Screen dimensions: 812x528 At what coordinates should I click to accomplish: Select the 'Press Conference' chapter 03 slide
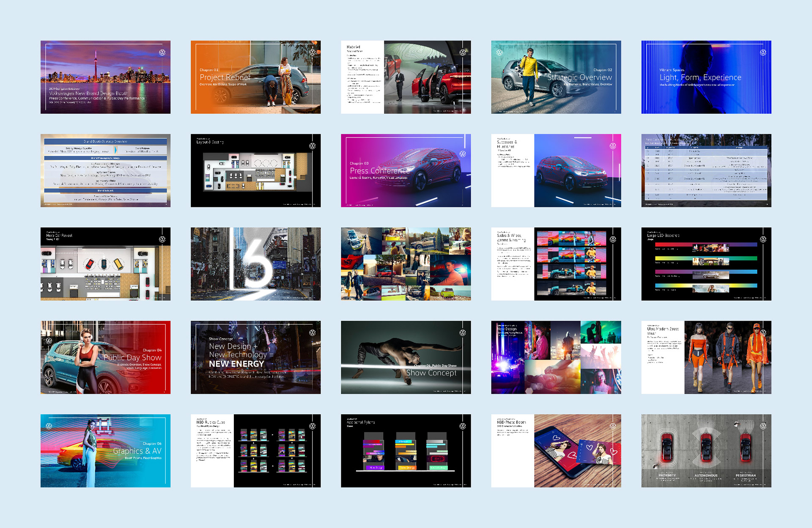click(x=406, y=170)
